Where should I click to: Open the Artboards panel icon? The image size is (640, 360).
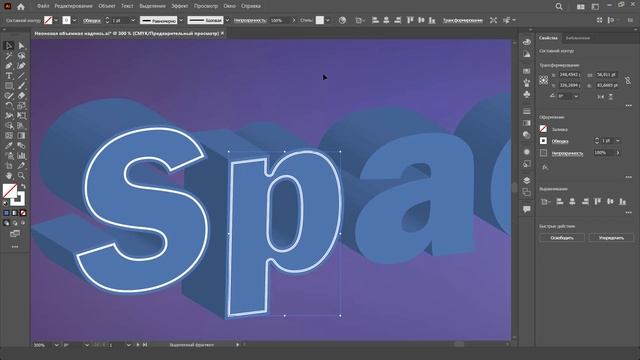(527, 192)
